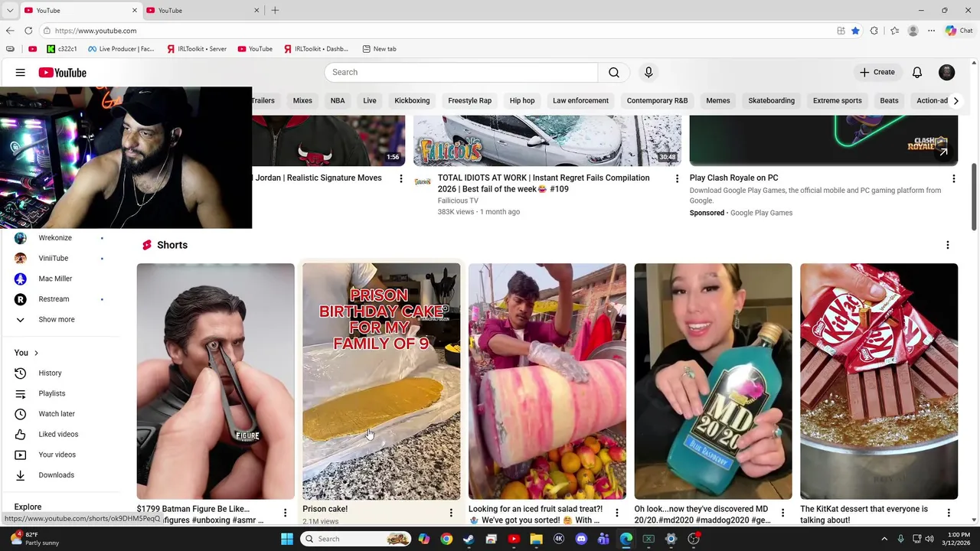The image size is (980, 551).
Task: Open the IRLToolkit Server bookmark
Action: click(x=196, y=49)
